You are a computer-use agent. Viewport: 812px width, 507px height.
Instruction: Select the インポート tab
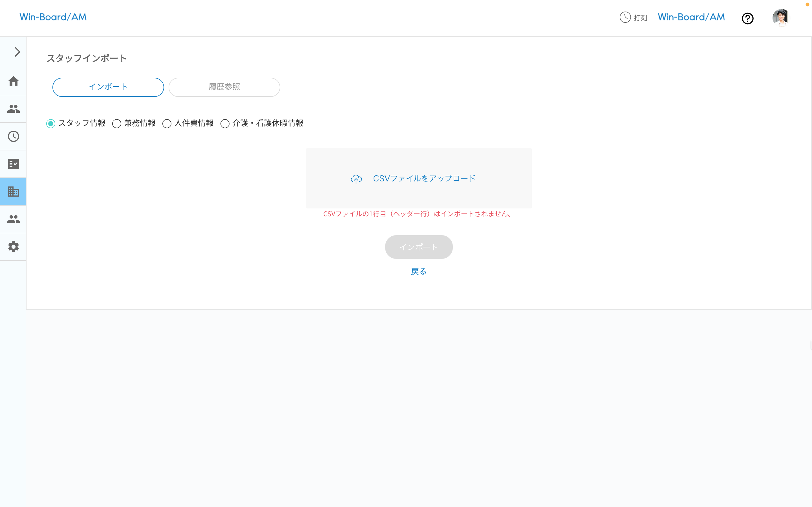coord(108,87)
